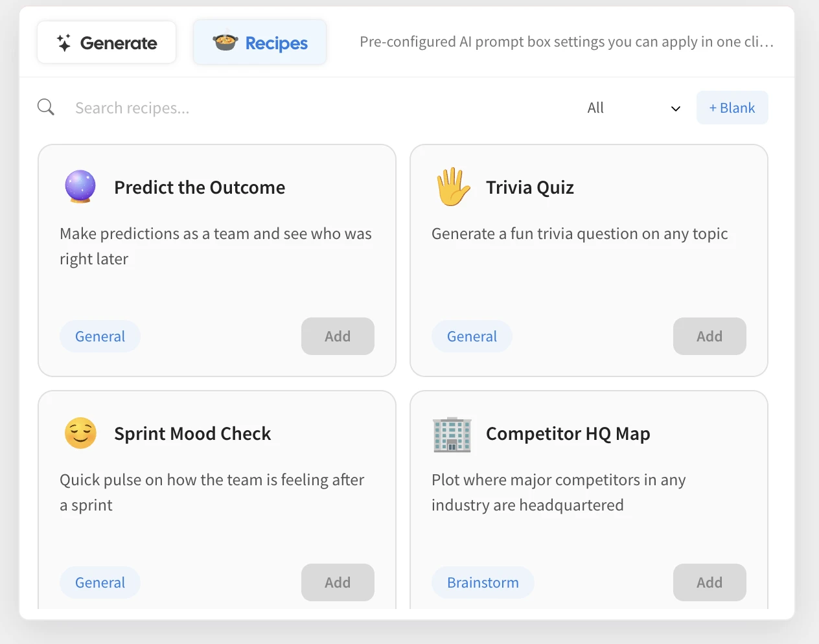
Task: Click the crystal ball icon on Predict the Outcome
Action: pyautogui.click(x=80, y=187)
